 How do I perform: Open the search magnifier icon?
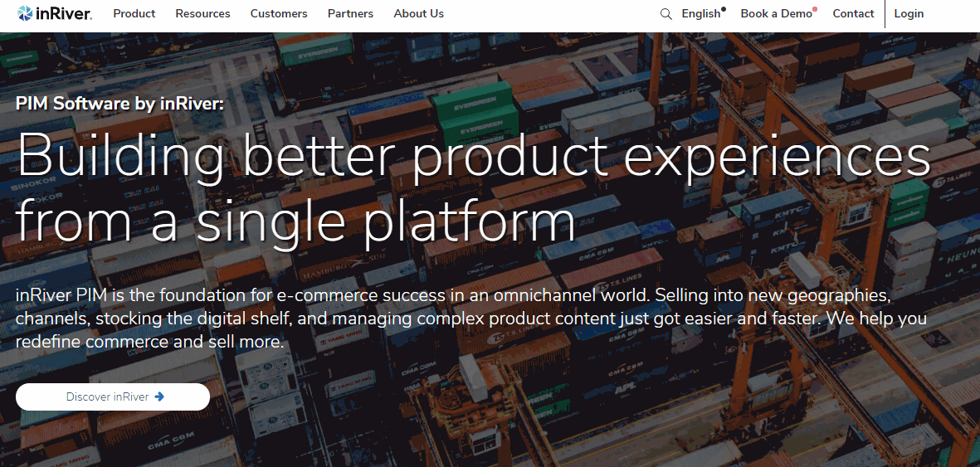point(666,14)
